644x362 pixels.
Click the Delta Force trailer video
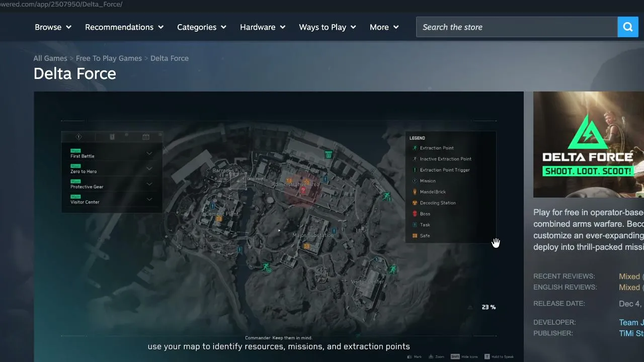(279, 227)
